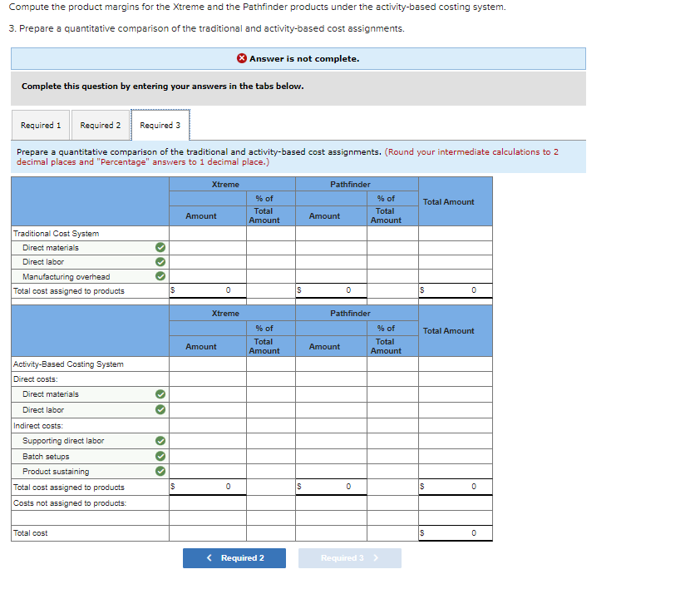The width and height of the screenshot is (700, 594).
Task: Click Xtreme Amount cell for ABC Direct materials
Action: [208, 394]
